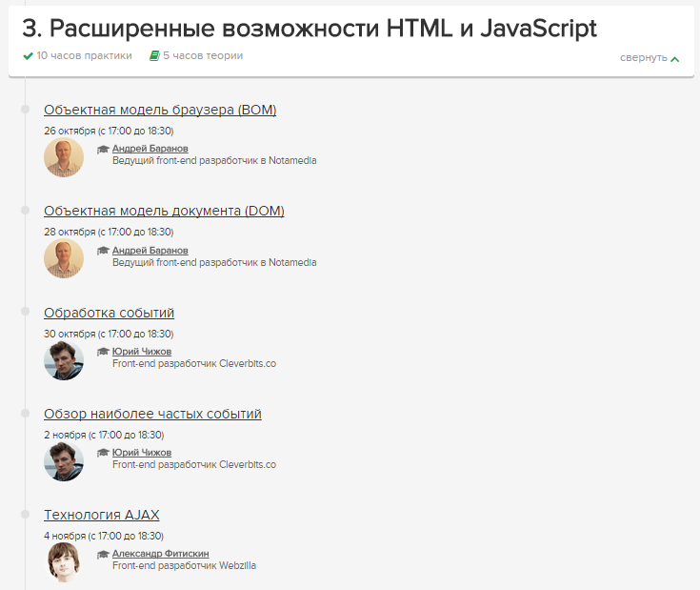Open Александр Фитискин's instructor profile
Viewport: 700px width, 590px height.
coord(160,553)
